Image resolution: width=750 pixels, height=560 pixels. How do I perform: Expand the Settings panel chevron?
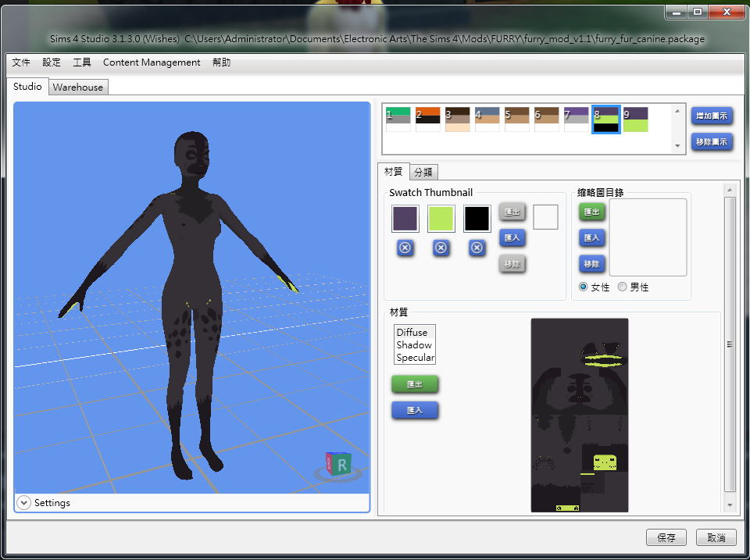coord(23,503)
